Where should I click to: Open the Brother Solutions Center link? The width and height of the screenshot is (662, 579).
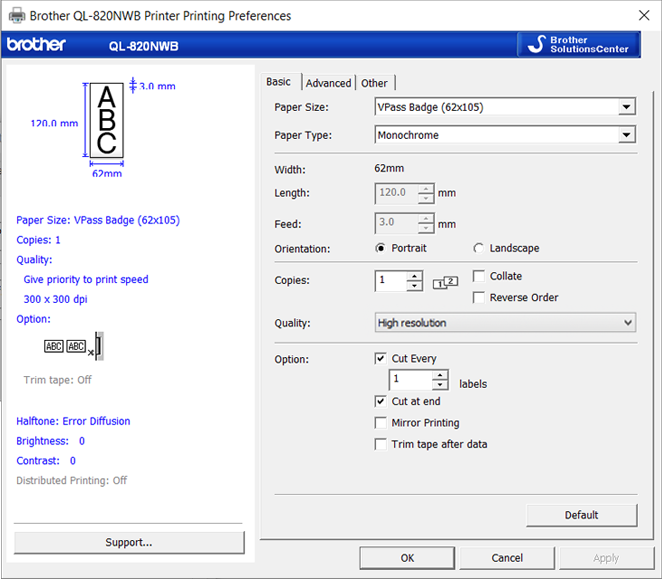click(579, 44)
